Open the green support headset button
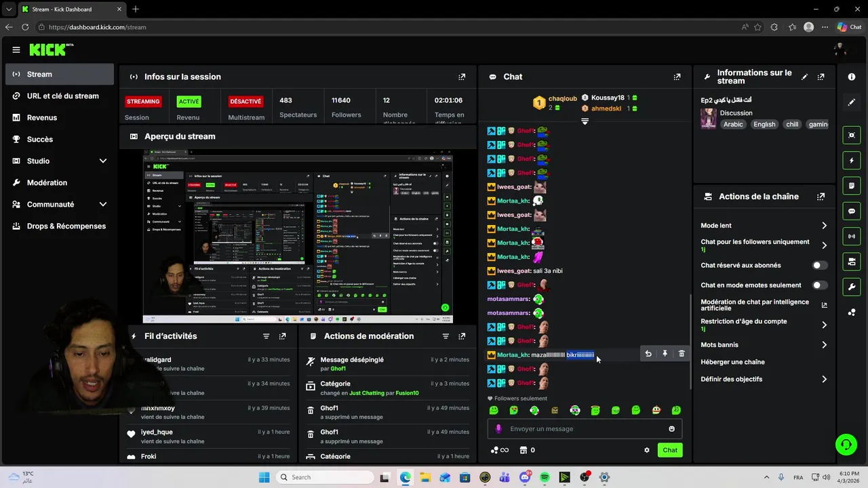This screenshot has height=488, width=868. coord(846,445)
